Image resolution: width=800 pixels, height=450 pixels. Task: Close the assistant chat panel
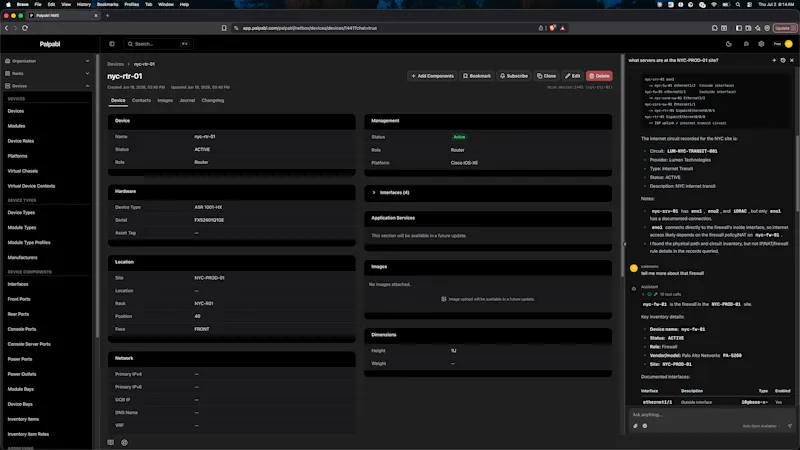pyautogui.click(x=792, y=60)
